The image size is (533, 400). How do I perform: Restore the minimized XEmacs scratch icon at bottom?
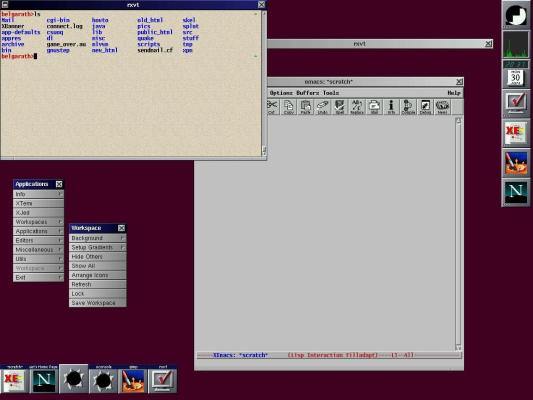pyautogui.click(x=14, y=379)
